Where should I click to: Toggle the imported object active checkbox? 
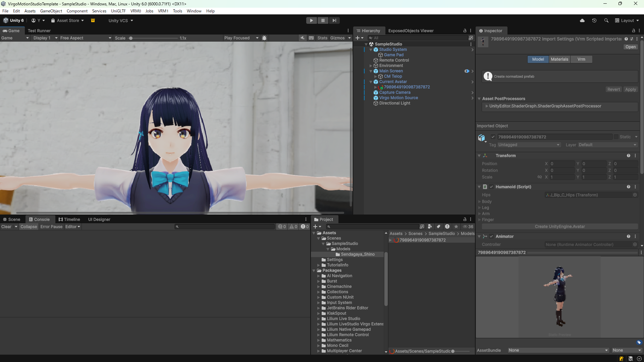(x=493, y=137)
